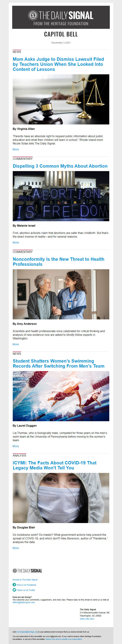Open the women's swimming records headline
The height and width of the screenshot is (644, 122).
59,363
